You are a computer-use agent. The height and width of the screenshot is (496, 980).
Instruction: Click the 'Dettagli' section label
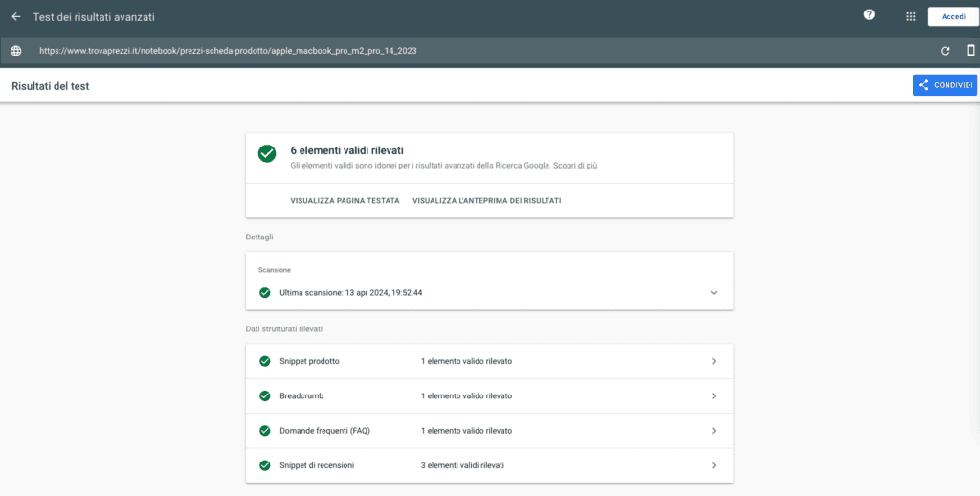[x=259, y=237]
